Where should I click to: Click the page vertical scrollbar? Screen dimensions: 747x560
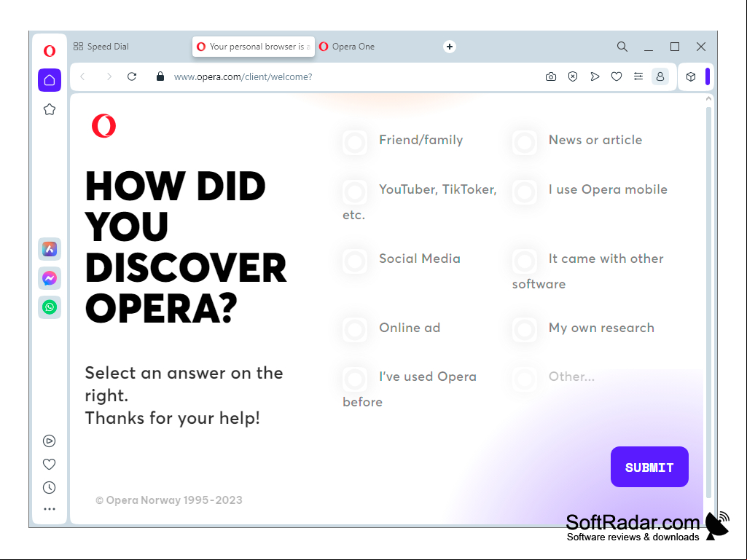coord(708,302)
